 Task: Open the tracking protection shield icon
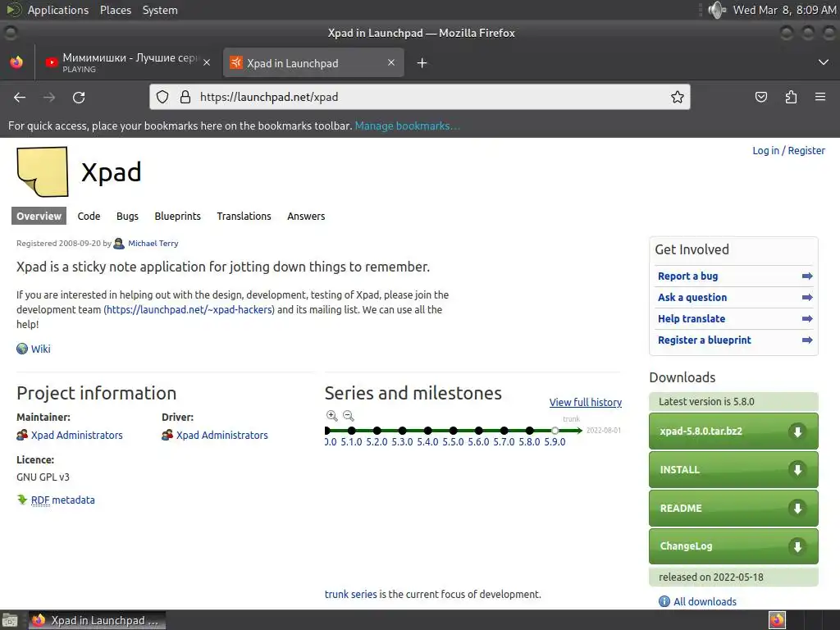pyautogui.click(x=162, y=97)
